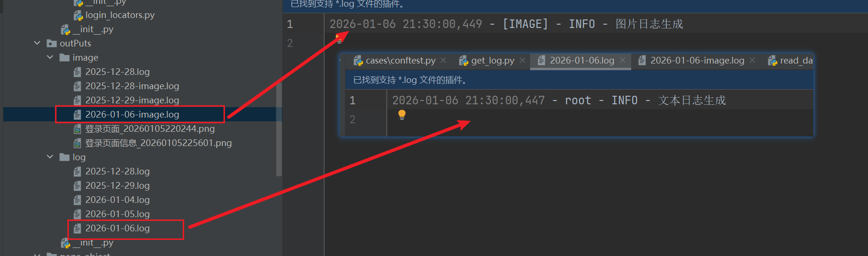Viewport: 868px width, 256px height.
Task: Click the log folder icon
Action: [65, 157]
